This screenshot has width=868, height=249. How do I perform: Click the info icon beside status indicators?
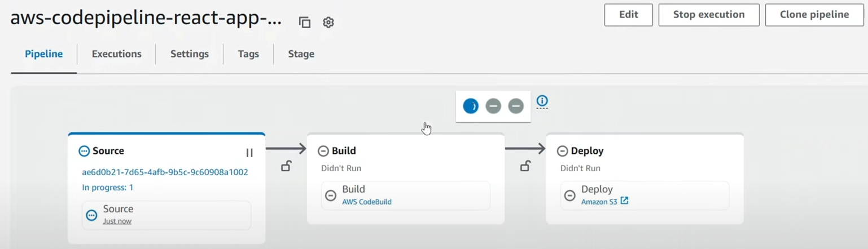(x=542, y=101)
